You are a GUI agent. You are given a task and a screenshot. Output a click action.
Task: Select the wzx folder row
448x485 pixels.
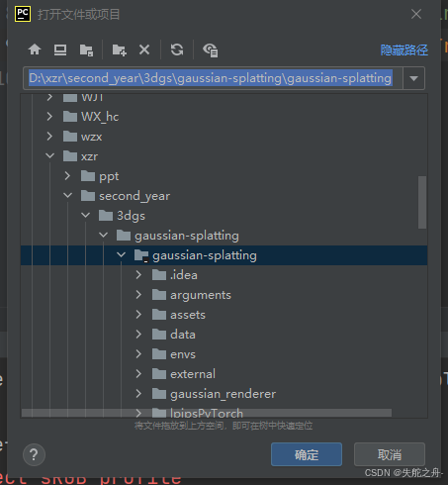click(x=224, y=137)
